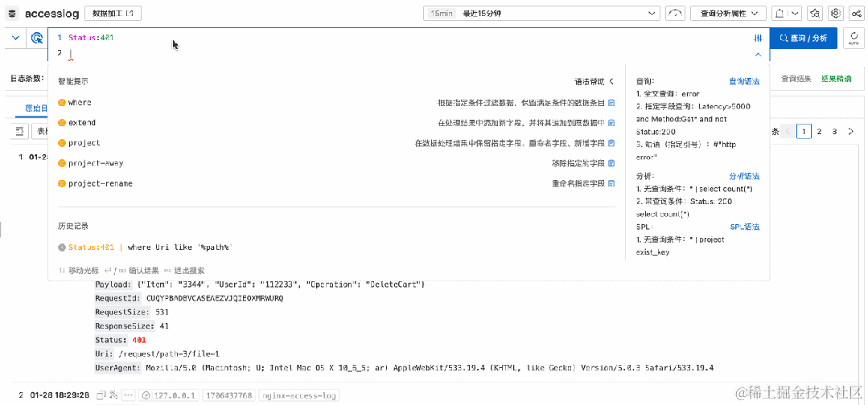
Task: Open the doc icon for the project-rename row
Action: point(611,183)
